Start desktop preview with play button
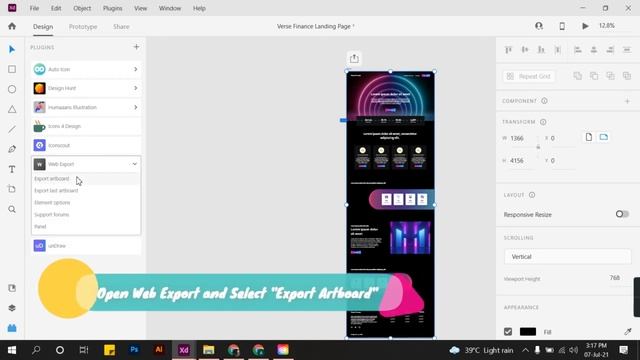 585,26
